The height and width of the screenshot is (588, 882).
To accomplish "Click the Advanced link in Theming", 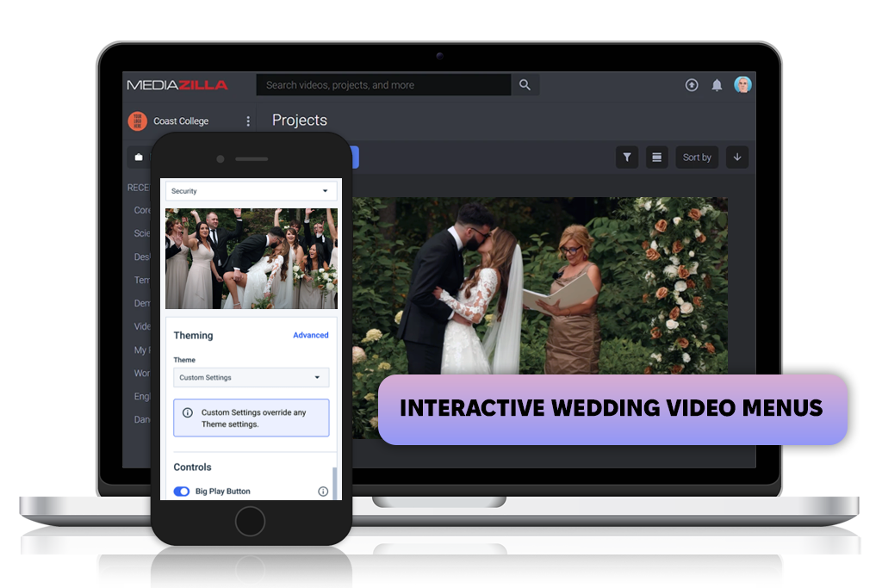I will click(x=310, y=335).
